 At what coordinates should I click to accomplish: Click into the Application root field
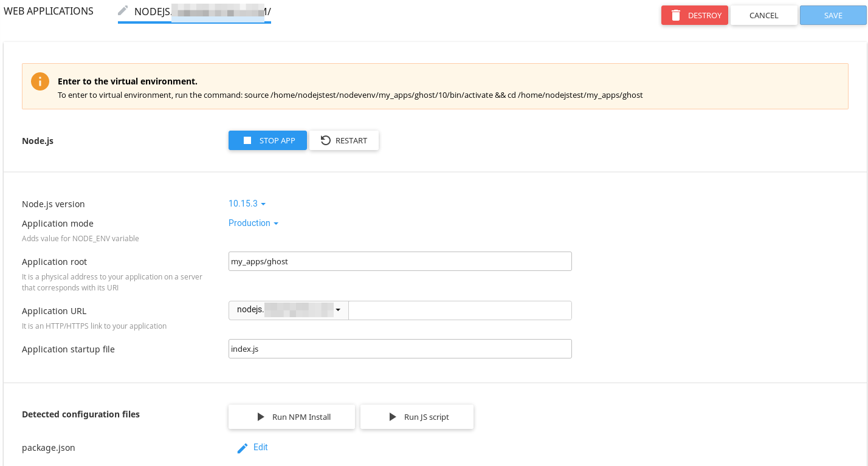[x=400, y=261]
